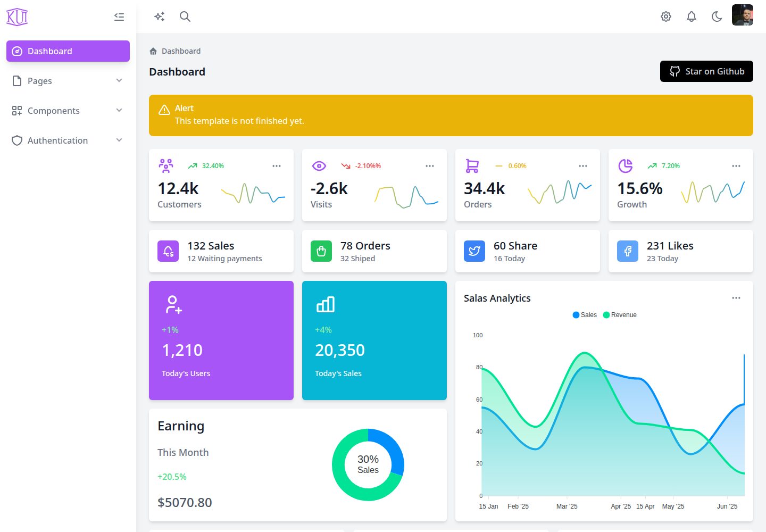Click the 20,350 Today's Sales value
This screenshot has height=532, width=766.
[340, 350]
